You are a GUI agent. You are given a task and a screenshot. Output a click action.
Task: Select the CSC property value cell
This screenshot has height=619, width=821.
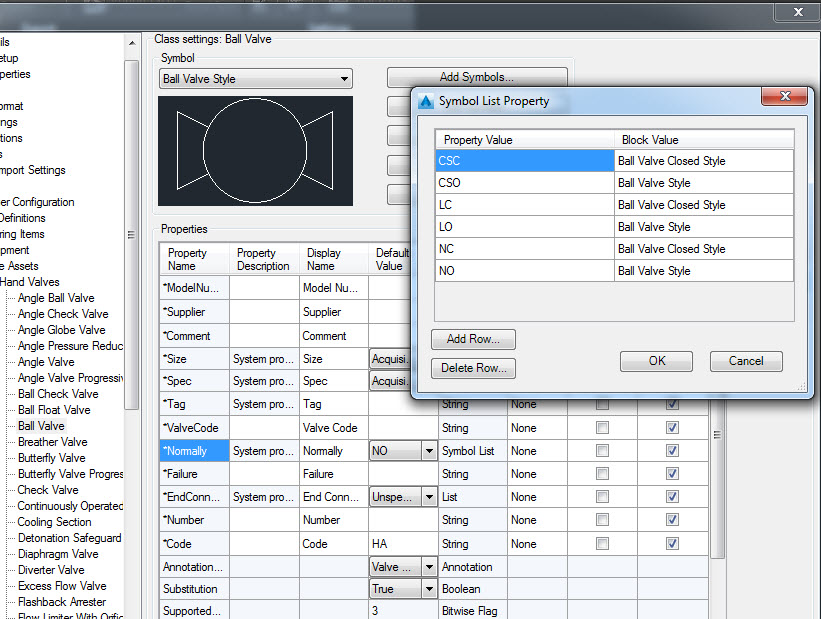pyautogui.click(x=524, y=161)
